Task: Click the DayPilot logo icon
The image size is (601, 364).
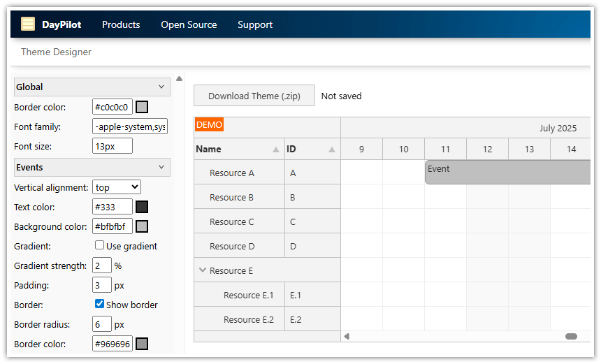Action: (28, 24)
